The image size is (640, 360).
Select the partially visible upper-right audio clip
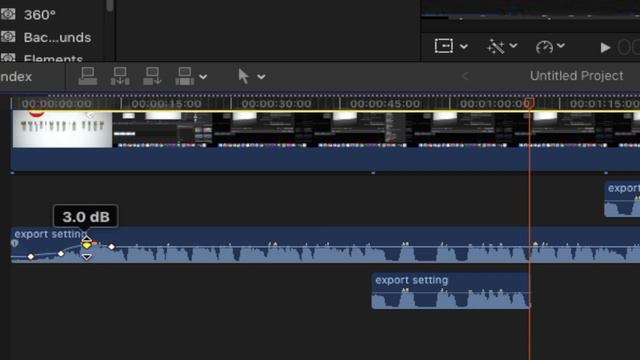click(622, 199)
